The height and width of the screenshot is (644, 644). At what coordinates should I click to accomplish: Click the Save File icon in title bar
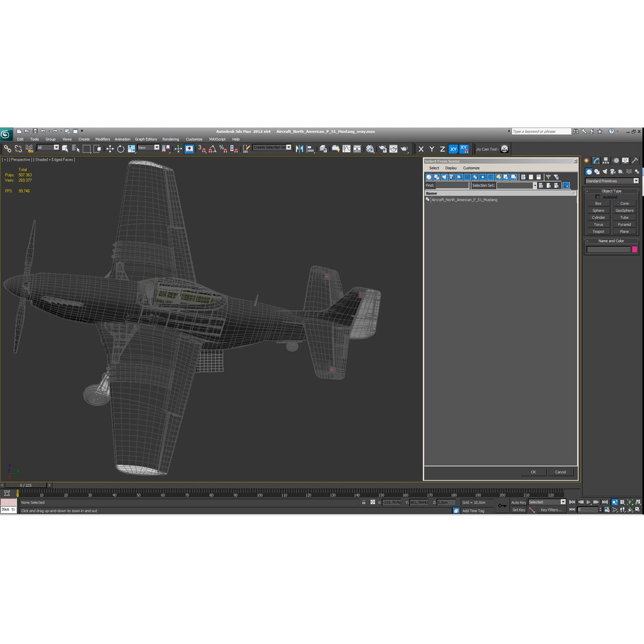coord(35,131)
